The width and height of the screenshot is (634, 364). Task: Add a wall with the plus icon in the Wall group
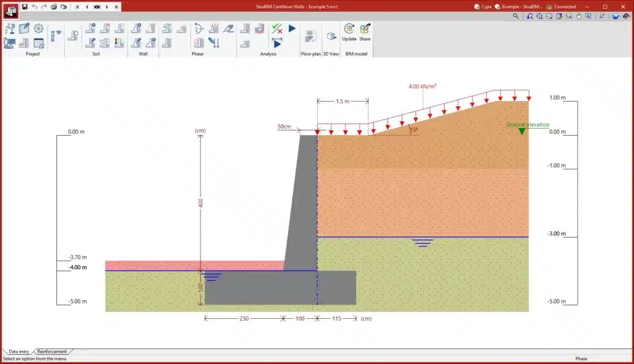click(x=136, y=28)
